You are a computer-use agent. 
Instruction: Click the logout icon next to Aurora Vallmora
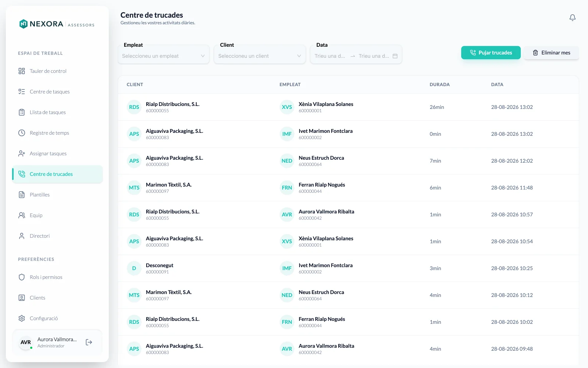(89, 342)
